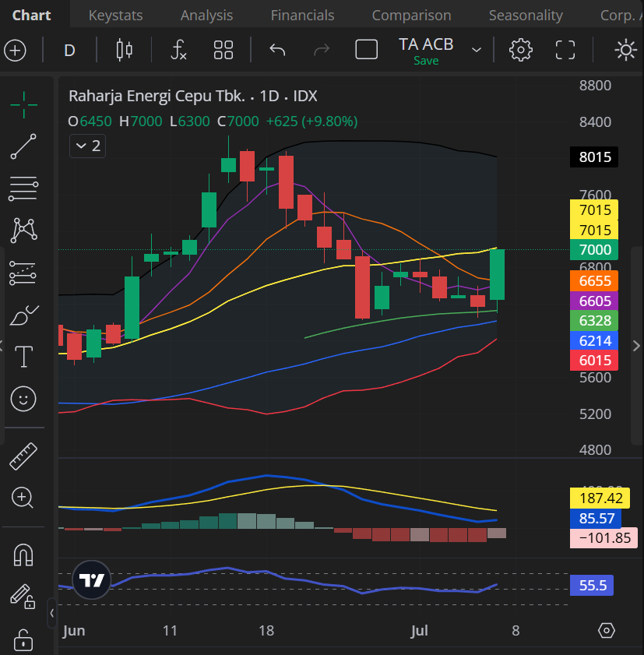Select the forecasting projection tool
Screen dimensions: 644x655
coord(23,273)
